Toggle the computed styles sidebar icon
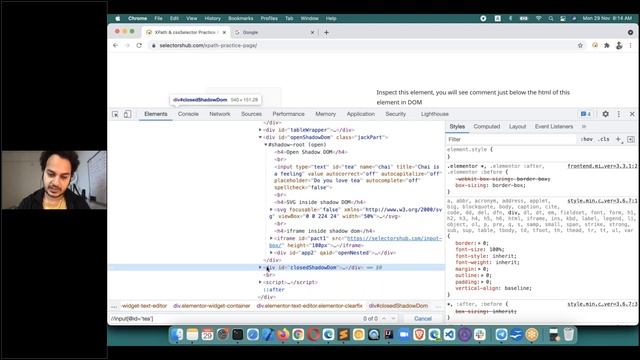Viewport: 640px width, 360px height. point(631,139)
